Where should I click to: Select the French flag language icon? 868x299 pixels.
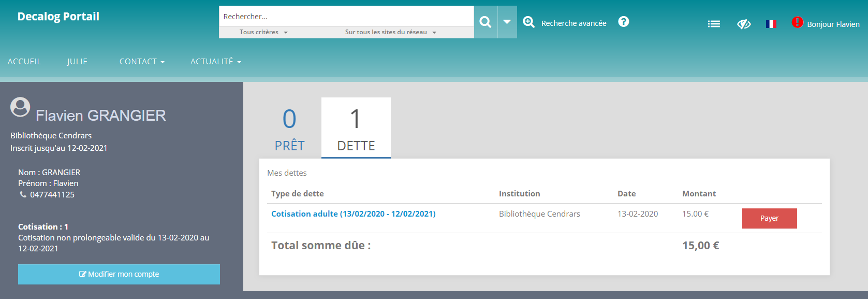pyautogui.click(x=771, y=24)
